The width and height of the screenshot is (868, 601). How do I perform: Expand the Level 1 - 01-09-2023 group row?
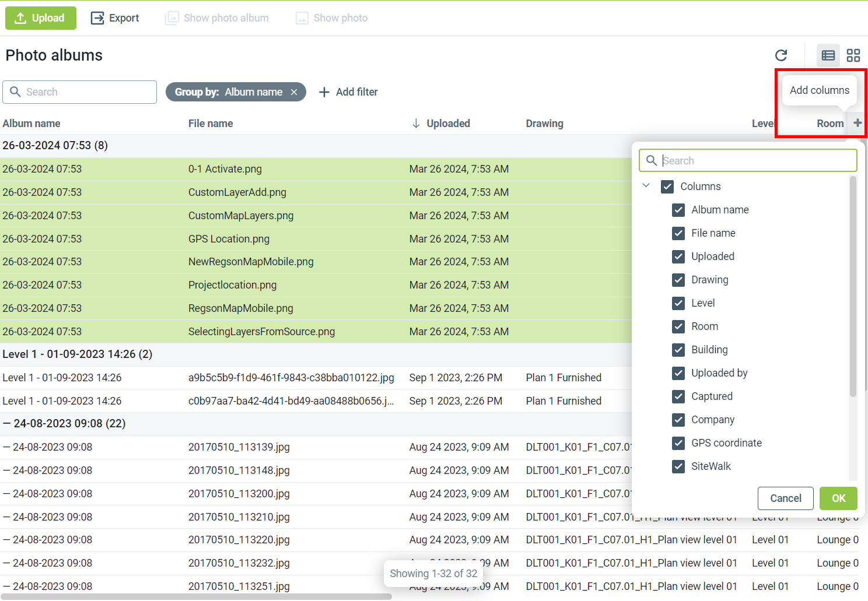(77, 354)
